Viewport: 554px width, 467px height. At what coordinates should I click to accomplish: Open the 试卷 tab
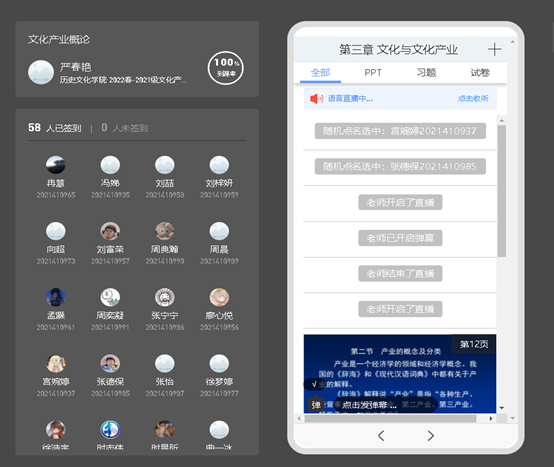coord(480,73)
